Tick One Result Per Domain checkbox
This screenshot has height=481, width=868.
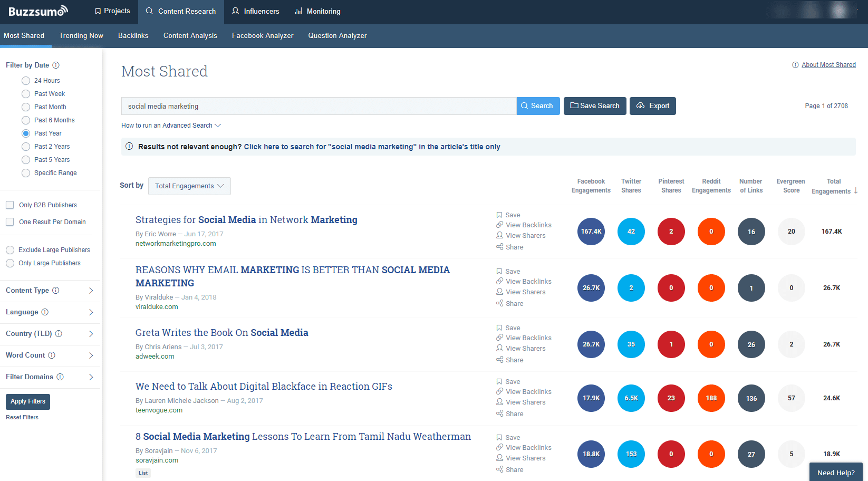click(9, 222)
